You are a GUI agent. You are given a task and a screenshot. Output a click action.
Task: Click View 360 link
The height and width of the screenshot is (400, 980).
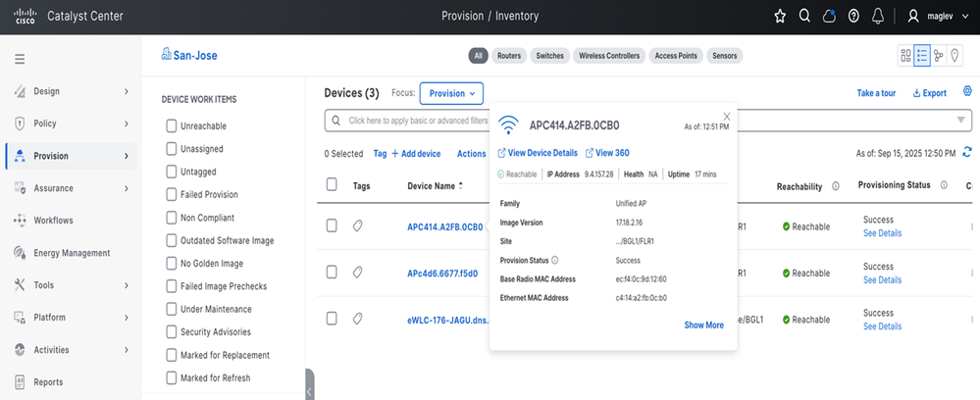(x=607, y=153)
